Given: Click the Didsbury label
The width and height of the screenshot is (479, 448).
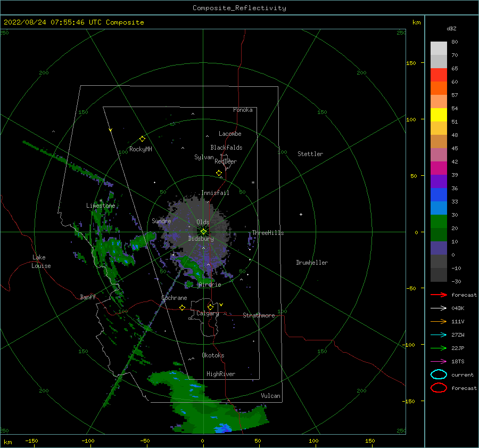Looking at the screenshot, I should [x=201, y=239].
